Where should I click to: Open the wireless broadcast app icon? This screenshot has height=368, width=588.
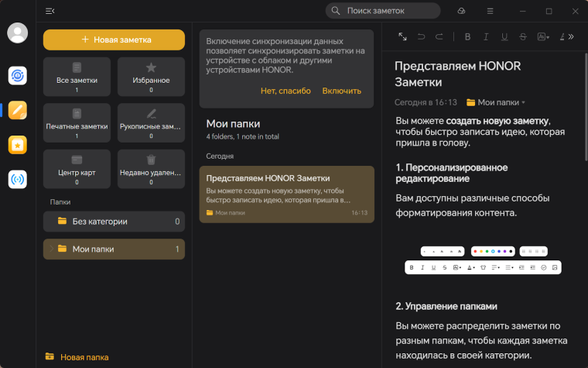coord(18,180)
